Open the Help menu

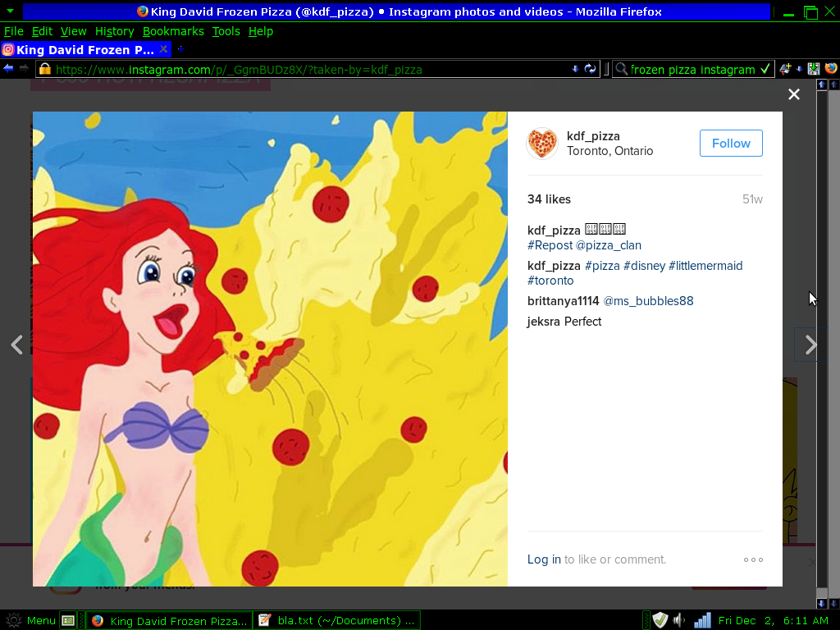pyautogui.click(x=260, y=31)
